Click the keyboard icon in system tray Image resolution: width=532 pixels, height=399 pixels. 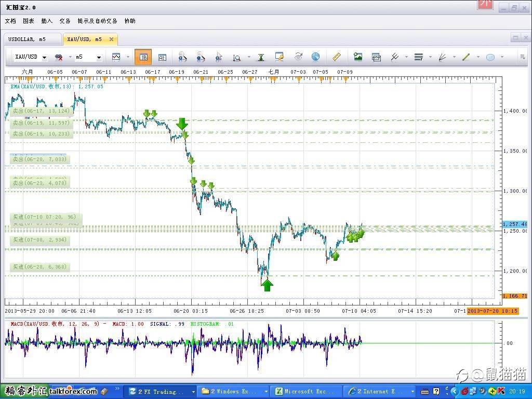(x=425, y=392)
